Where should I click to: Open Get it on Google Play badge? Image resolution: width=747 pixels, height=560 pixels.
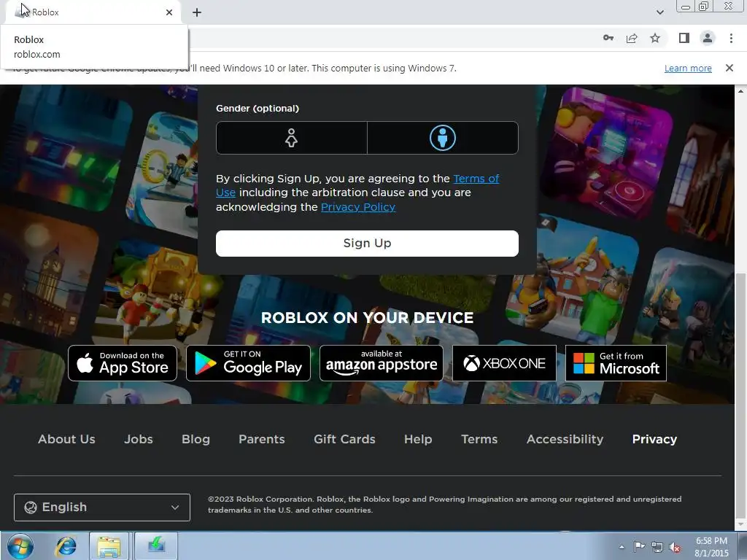point(248,363)
